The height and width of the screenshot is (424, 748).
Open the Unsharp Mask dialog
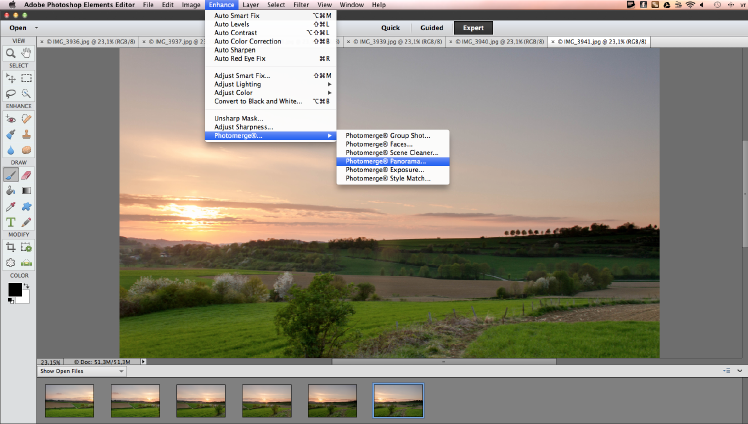click(x=270, y=119)
